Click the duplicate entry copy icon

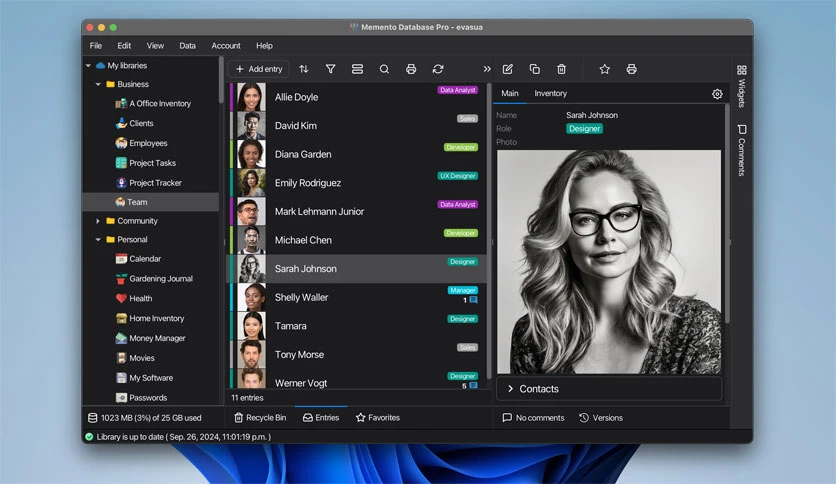click(534, 69)
